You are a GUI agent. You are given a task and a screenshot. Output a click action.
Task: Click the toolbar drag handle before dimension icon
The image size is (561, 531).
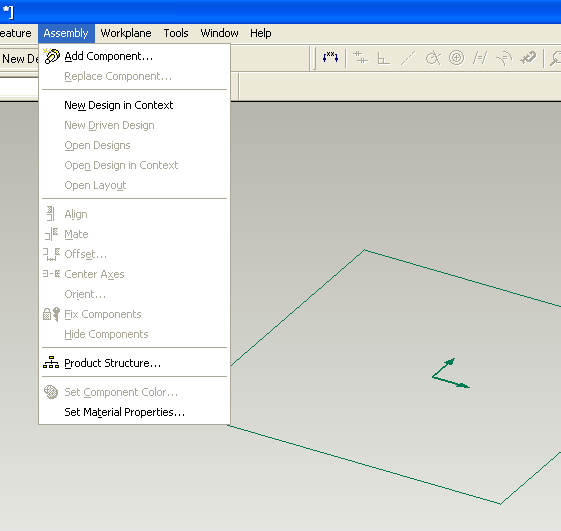(x=314, y=58)
